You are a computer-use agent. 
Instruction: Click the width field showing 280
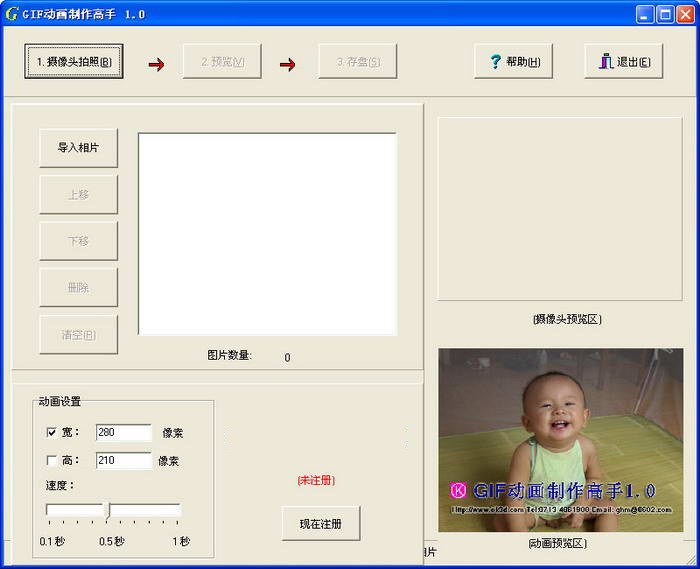pyautogui.click(x=123, y=433)
